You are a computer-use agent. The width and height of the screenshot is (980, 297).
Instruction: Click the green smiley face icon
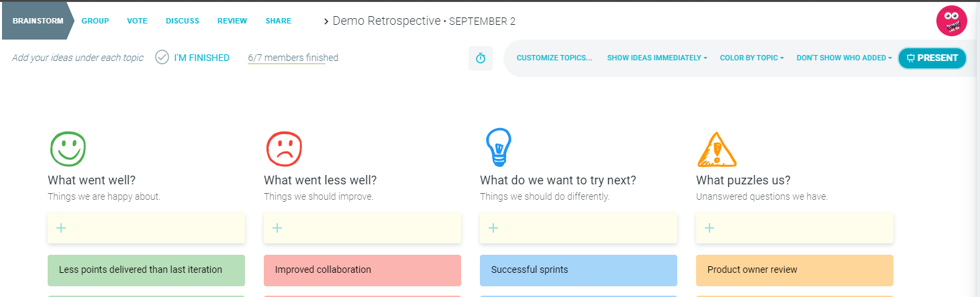pyautogui.click(x=68, y=148)
